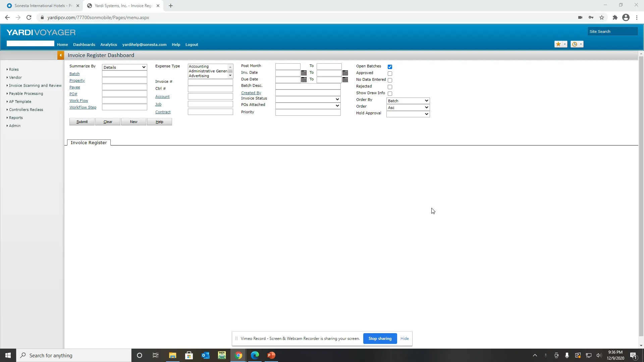Click the Submit button
This screenshot has height=362, width=644.
click(82, 122)
